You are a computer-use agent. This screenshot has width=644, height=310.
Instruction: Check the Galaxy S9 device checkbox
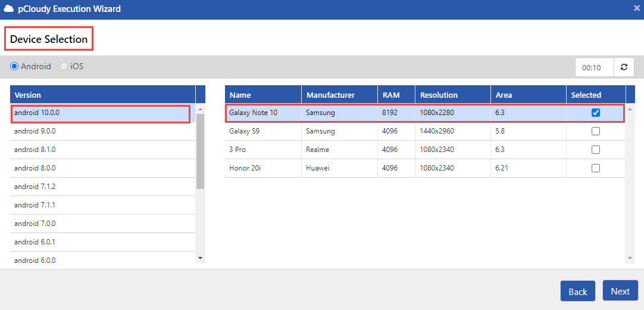[596, 131]
